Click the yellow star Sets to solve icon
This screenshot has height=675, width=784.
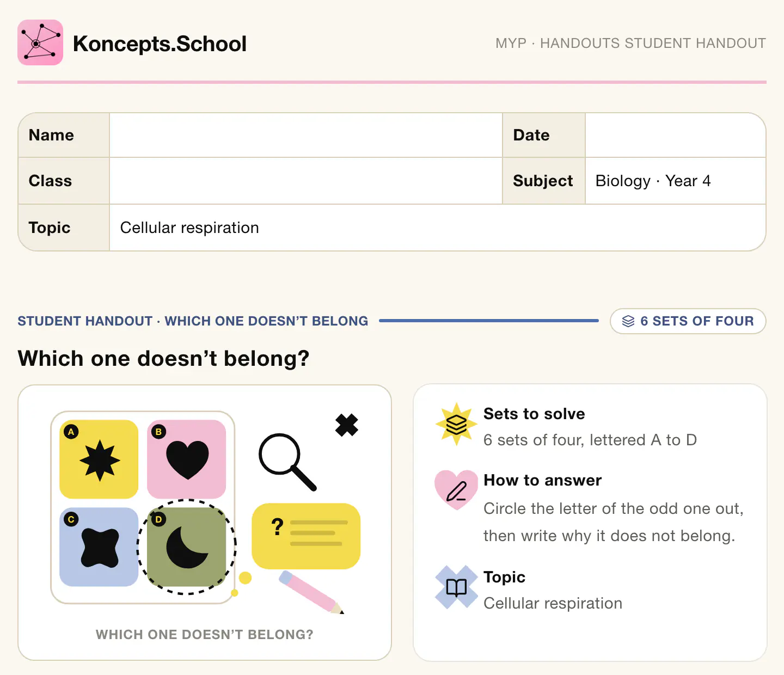point(456,424)
